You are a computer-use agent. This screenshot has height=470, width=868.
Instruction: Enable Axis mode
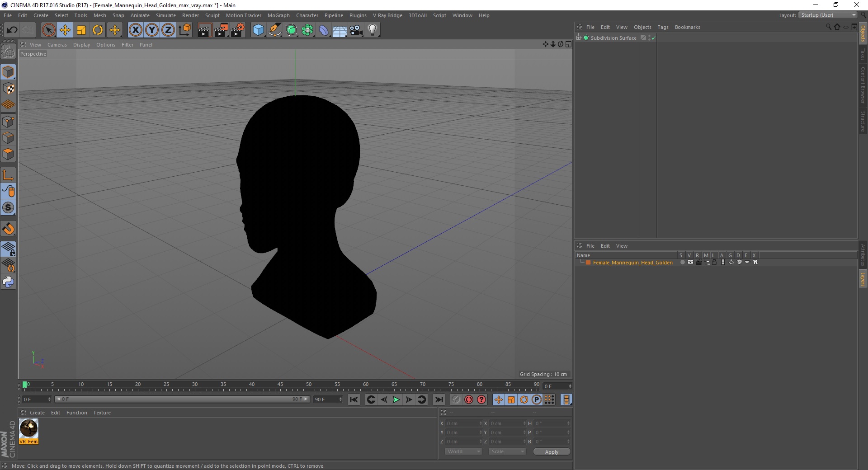click(x=8, y=175)
